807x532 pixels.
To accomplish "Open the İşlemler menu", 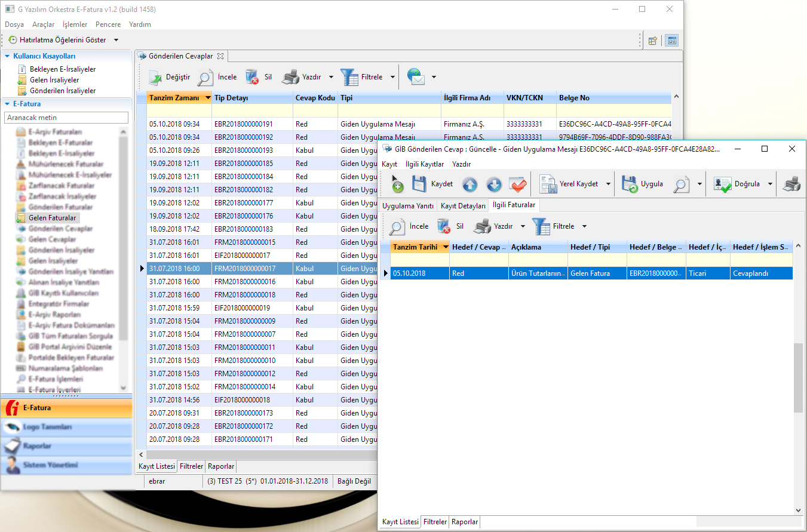I will point(75,24).
